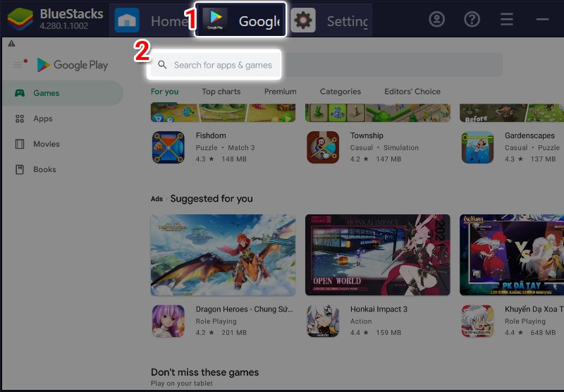
Task: Click the Khuyển Dạ Xoa 648 MB size
Action: click(x=543, y=333)
